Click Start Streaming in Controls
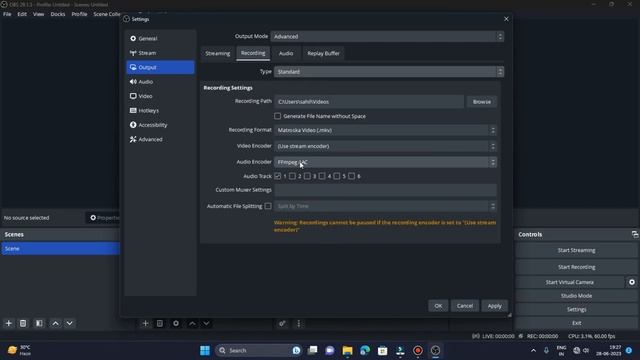 (576, 250)
